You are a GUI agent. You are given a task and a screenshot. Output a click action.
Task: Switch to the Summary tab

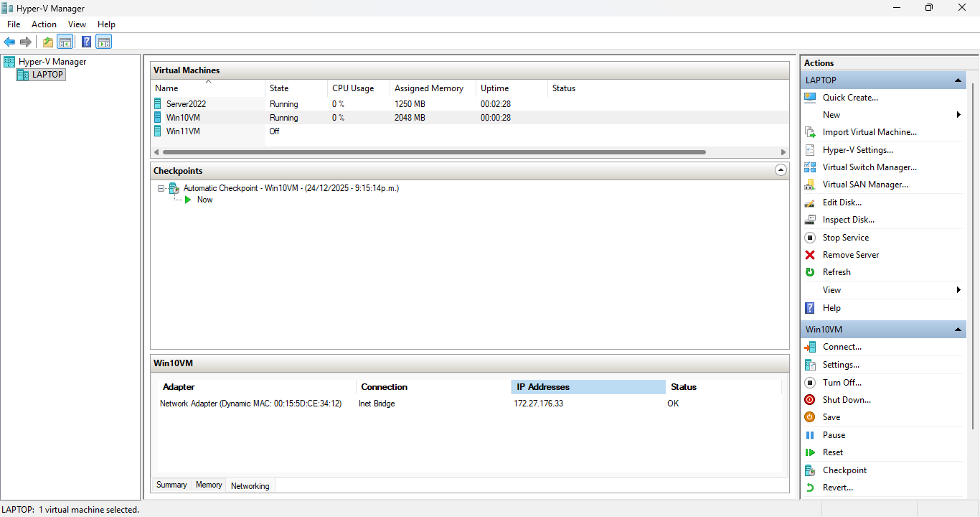click(171, 485)
